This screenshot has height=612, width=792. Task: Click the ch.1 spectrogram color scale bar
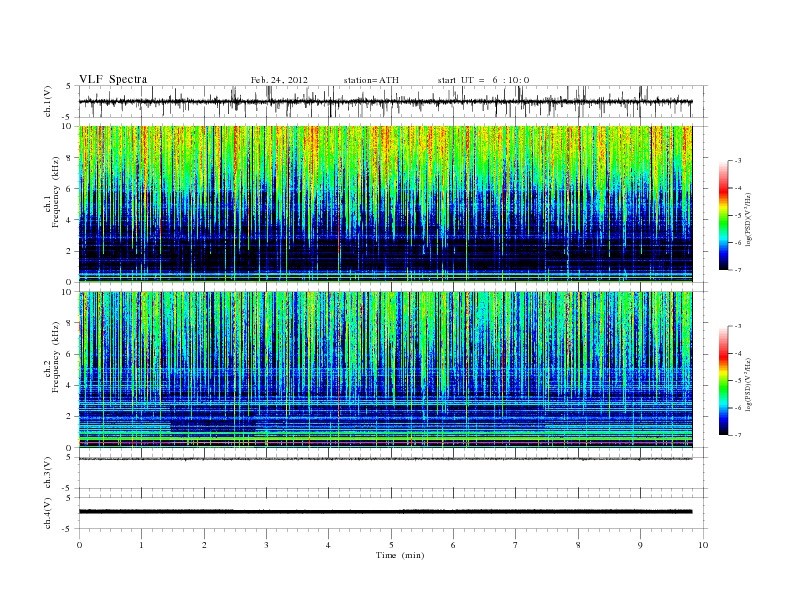723,215
